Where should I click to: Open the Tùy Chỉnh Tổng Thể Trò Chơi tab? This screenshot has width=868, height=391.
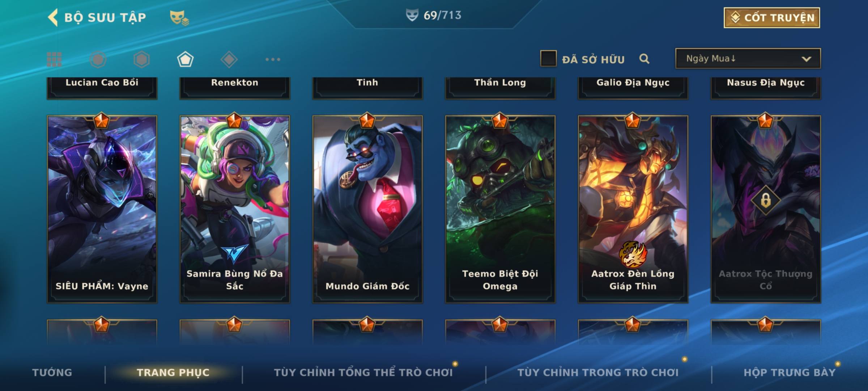[x=363, y=373]
